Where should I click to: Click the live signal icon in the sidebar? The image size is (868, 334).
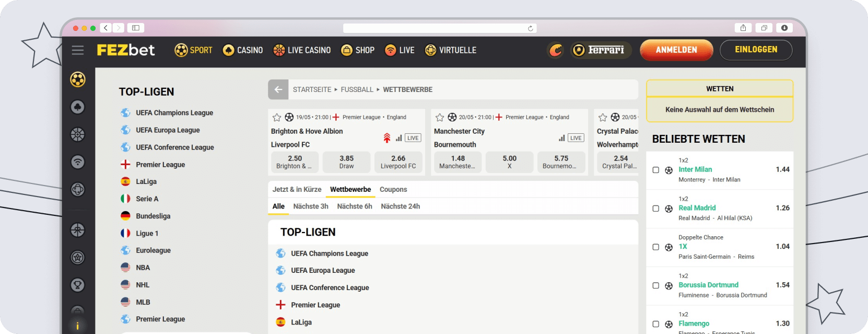click(x=78, y=162)
